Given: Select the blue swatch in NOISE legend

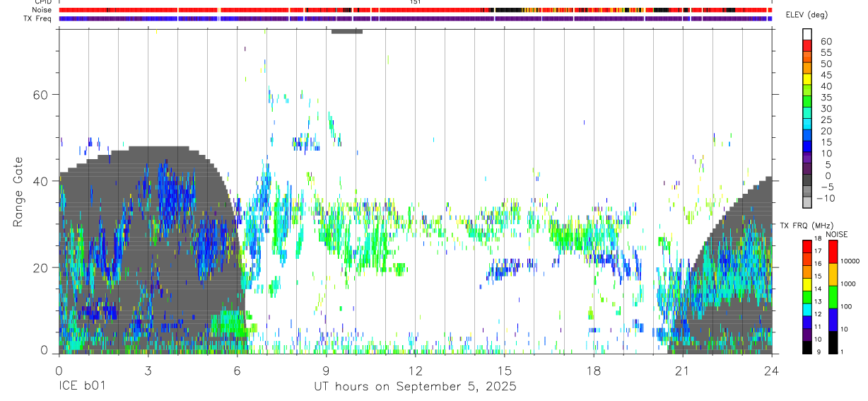Looking at the screenshot, I should (833, 320).
